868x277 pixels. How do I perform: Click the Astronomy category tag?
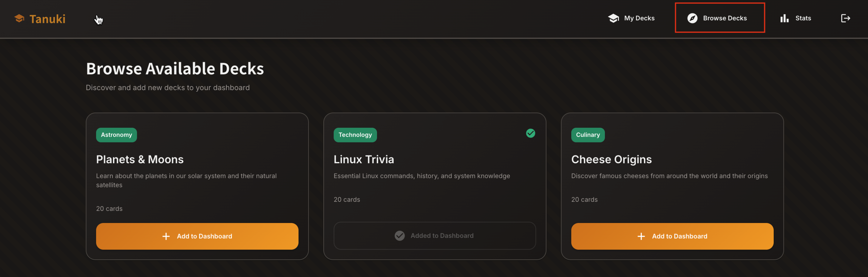point(116,135)
